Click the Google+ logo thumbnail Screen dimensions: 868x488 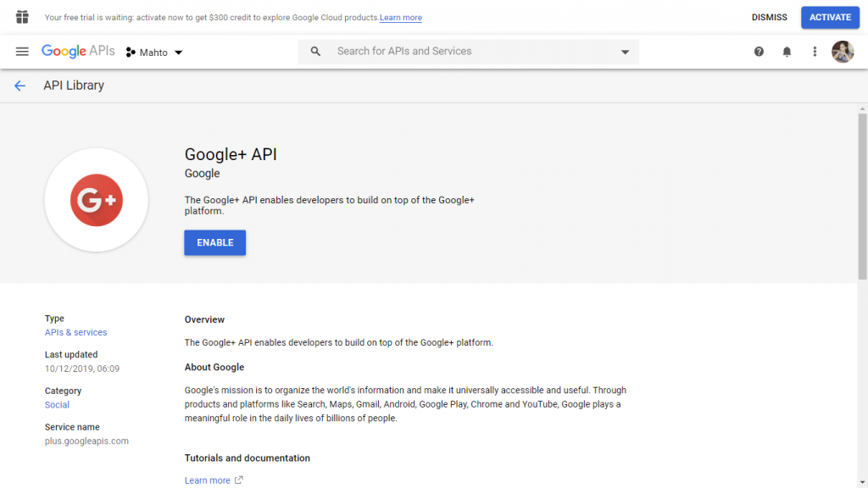point(97,200)
